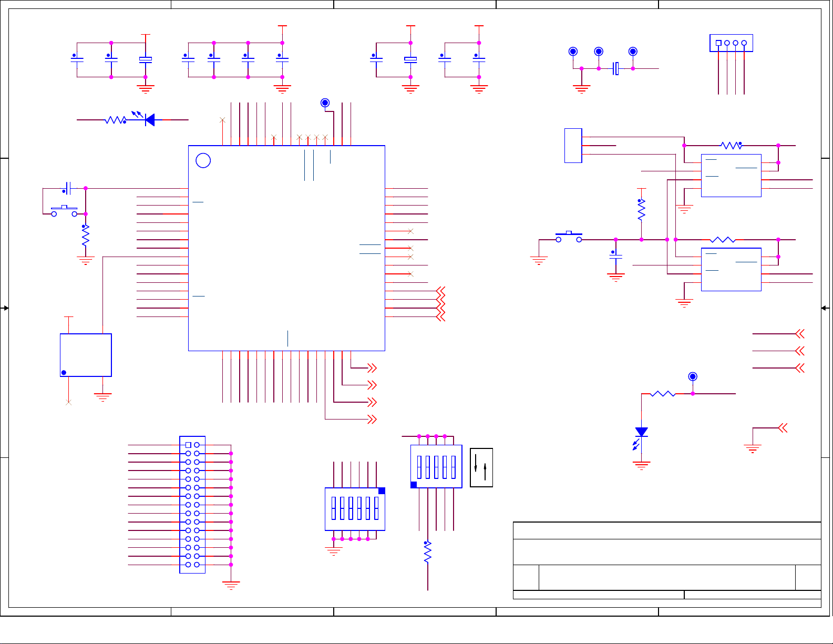Click the no-connect X below the bottom-left IC
Viewport: 833px width, 644px height.
pyautogui.click(x=68, y=402)
